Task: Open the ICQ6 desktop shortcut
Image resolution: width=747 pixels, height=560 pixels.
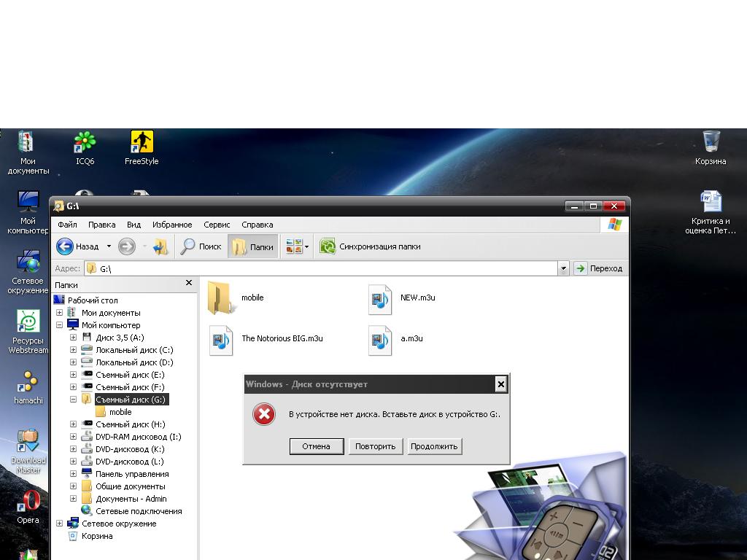Action: (85, 143)
